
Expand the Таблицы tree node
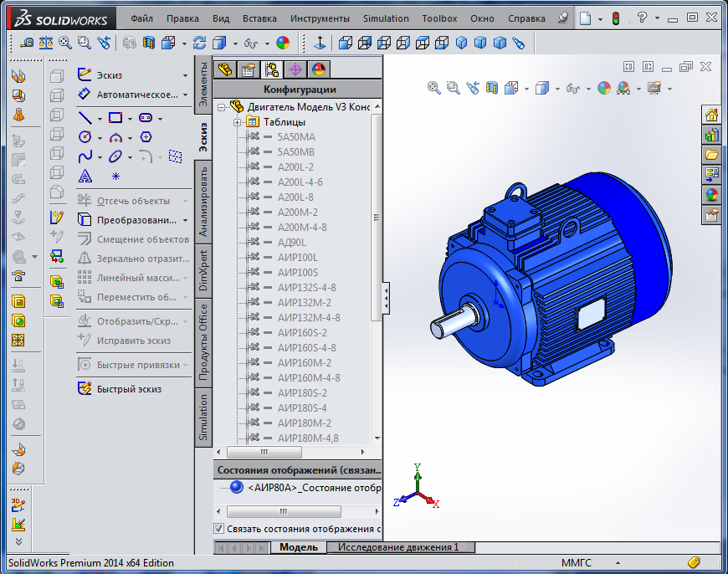click(x=238, y=123)
